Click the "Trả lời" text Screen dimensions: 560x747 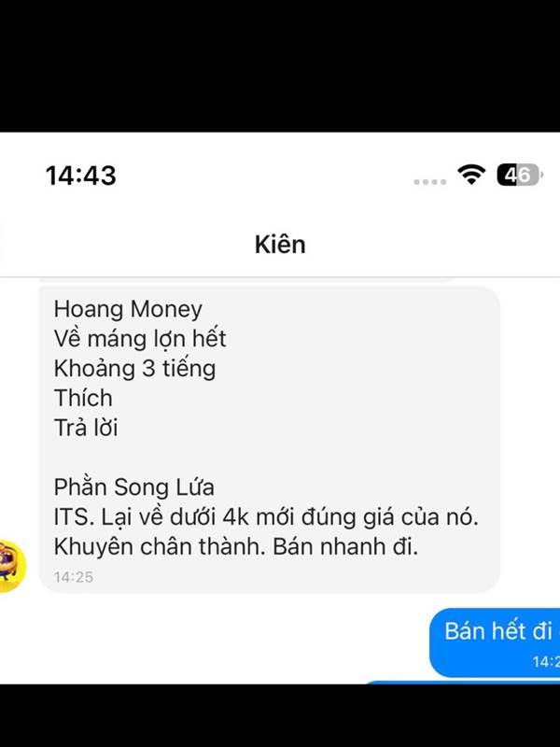coord(86,428)
